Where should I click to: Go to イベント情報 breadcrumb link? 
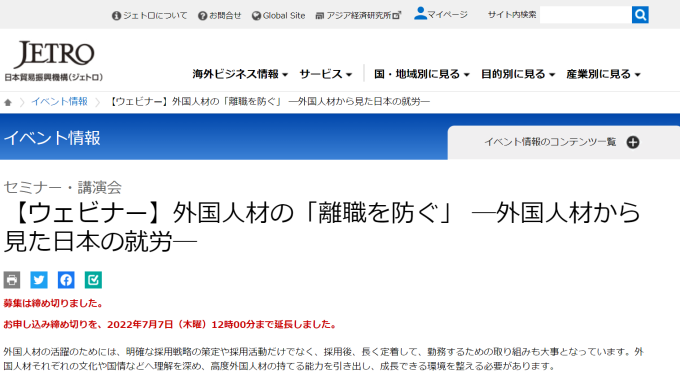tap(59, 102)
